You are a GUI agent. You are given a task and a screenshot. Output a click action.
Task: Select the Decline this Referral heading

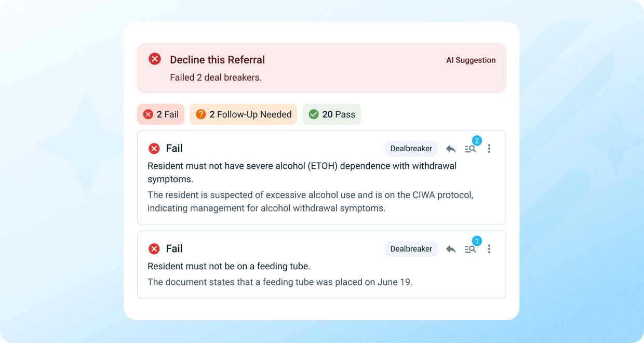217,60
